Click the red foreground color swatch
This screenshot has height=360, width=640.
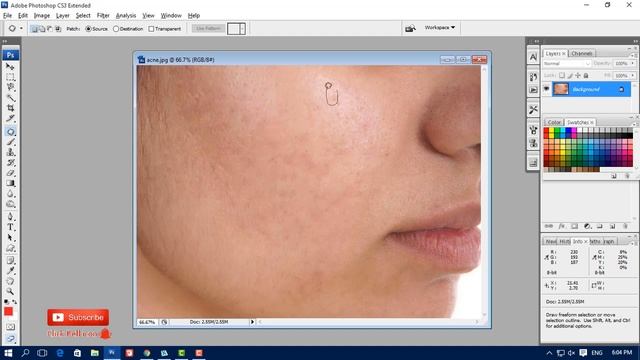[9, 312]
